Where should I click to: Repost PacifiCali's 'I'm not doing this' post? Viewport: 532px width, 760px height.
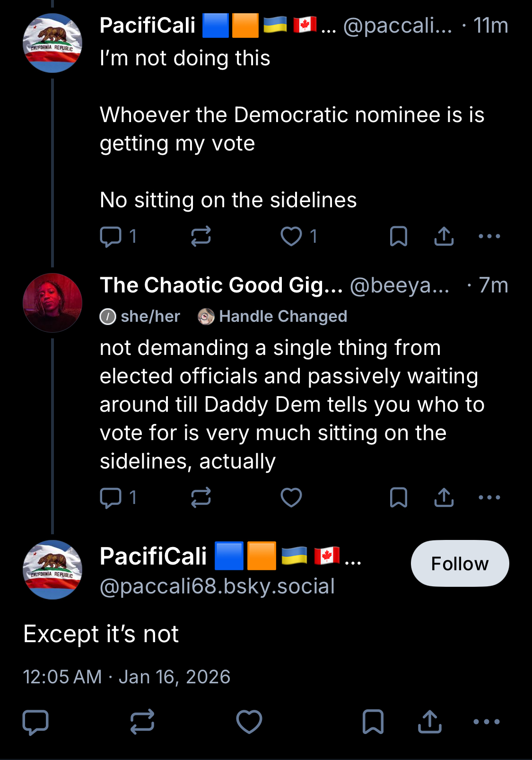pyautogui.click(x=201, y=236)
